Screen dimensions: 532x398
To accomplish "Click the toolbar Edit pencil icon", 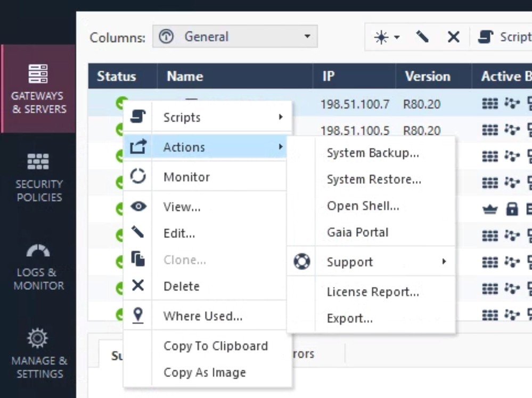I will point(422,37).
